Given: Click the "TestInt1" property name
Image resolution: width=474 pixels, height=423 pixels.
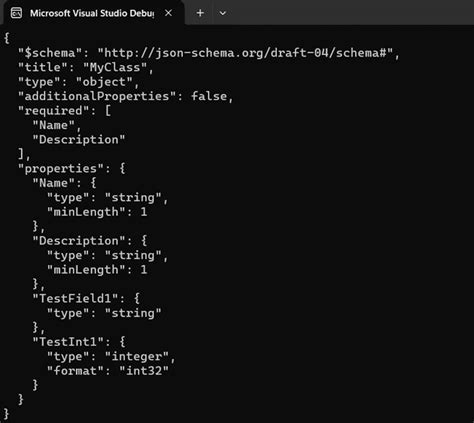Looking at the screenshot, I should click(68, 342).
